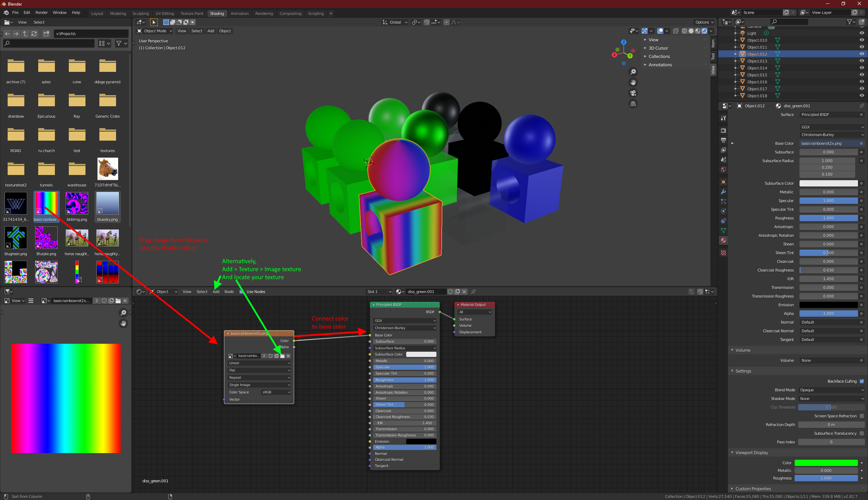Disable the Backface Culling checkbox
The image size is (868, 500).
[x=862, y=381]
